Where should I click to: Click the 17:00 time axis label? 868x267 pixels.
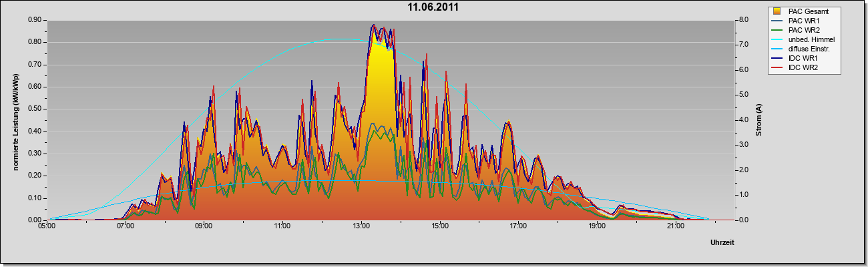point(518,227)
